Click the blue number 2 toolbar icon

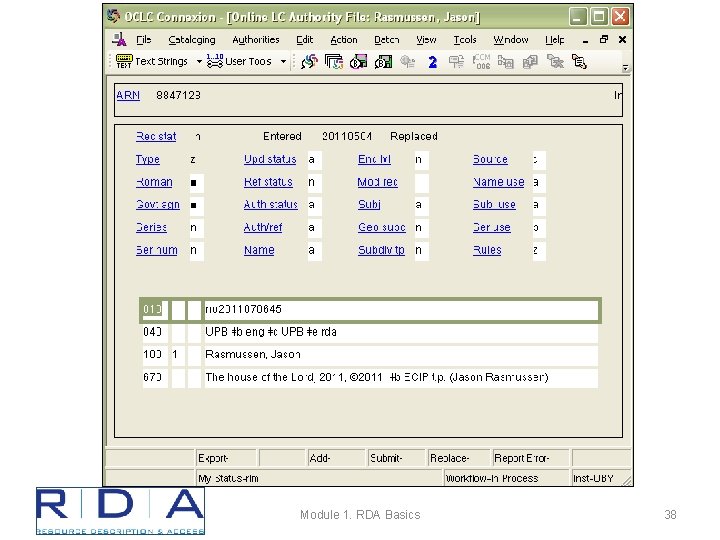[432, 62]
